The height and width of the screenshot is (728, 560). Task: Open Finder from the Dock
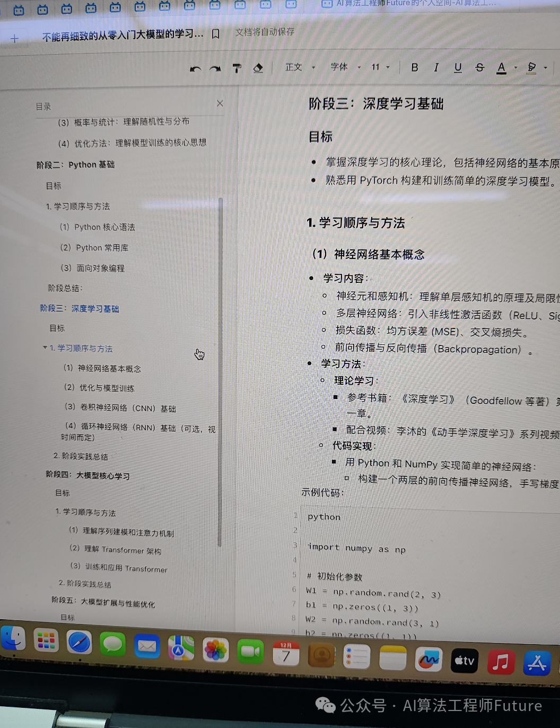click(x=13, y=638)
